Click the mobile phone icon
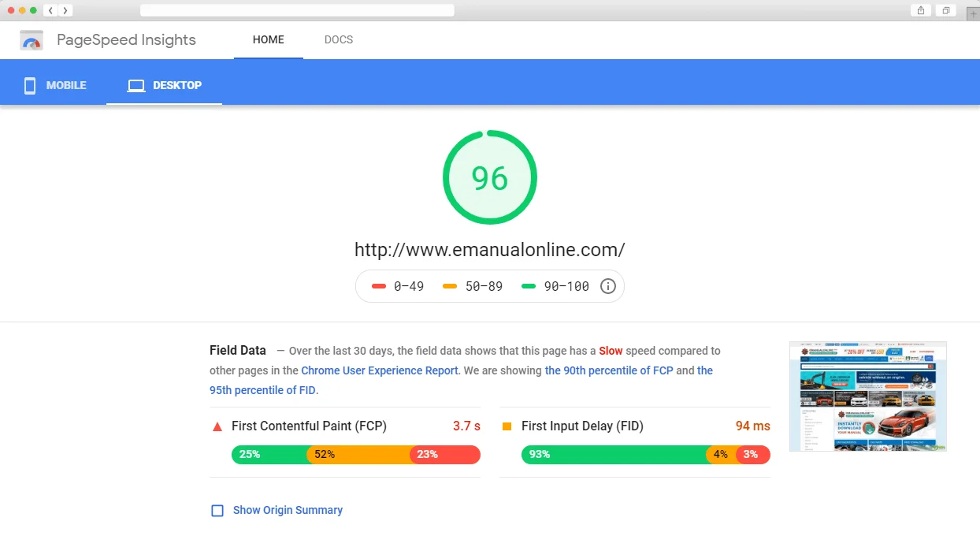The height and width of the screenshot is (547, 980). [30, 85]
